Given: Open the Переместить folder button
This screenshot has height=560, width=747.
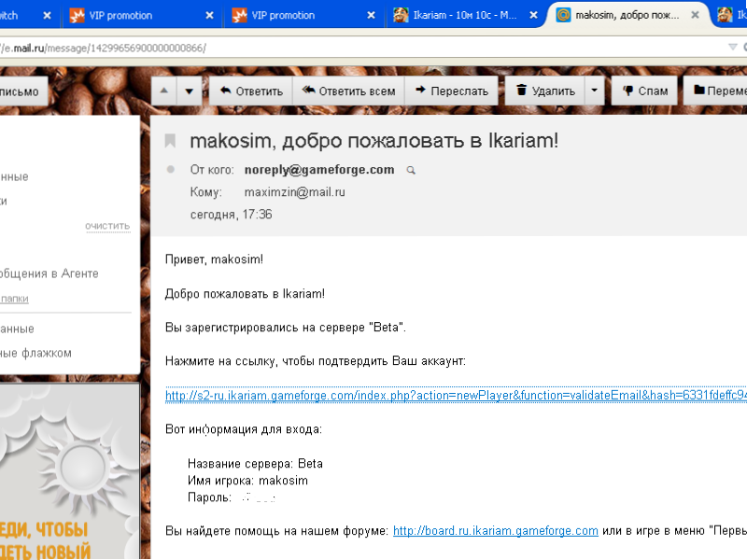Looking at the screenshot, I should (715, 91).
